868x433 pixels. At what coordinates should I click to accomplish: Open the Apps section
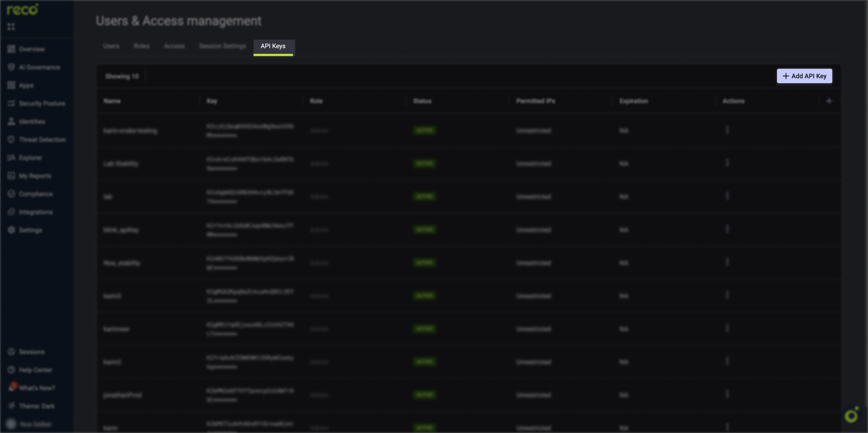pos(26,85)
